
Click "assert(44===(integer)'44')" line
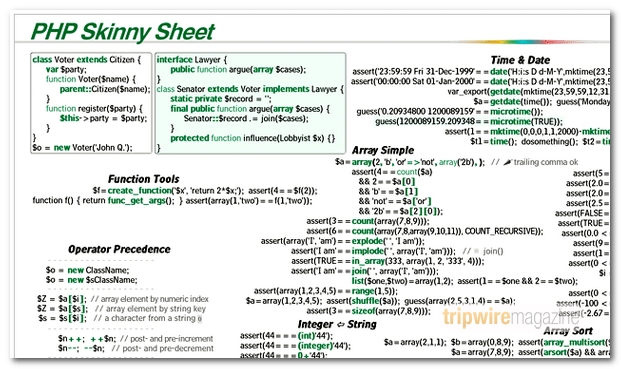[x=295, y=346]
